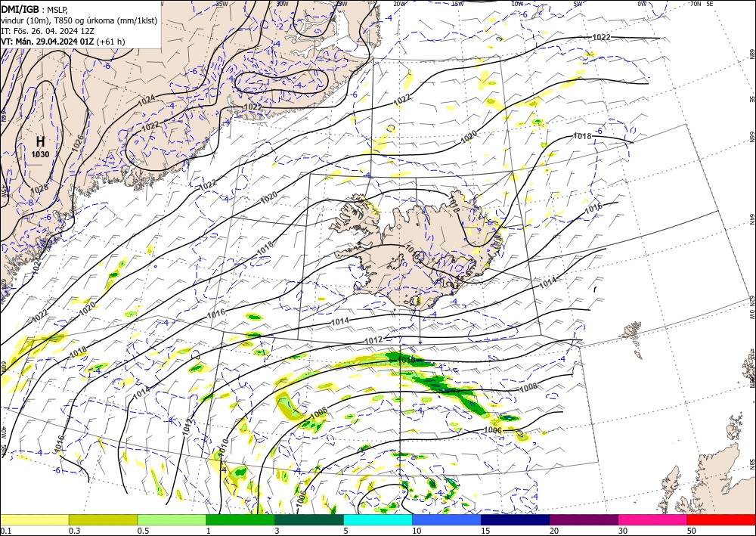Click the 30 legend value label

click(623, 531)
